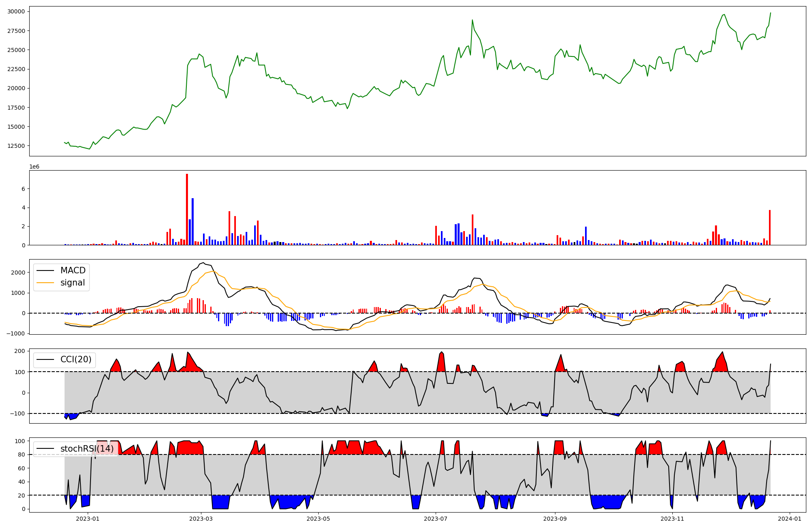Click the 2023-05 x-axis date label
This screenshot has width=812, height=528.
318,518
